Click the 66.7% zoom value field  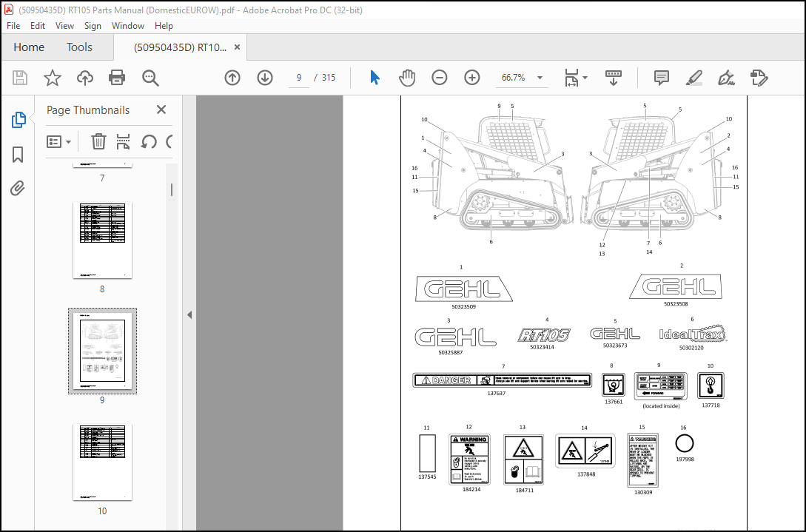(x=513, y=78)
